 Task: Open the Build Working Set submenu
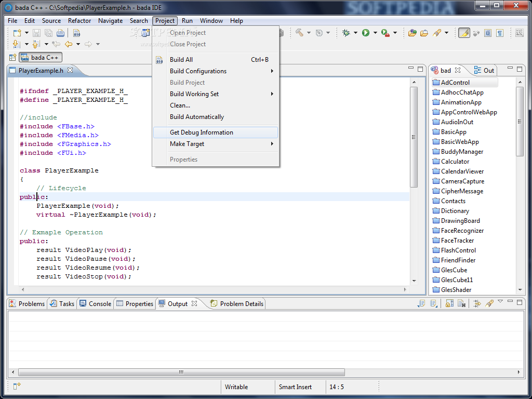(216, 94)
